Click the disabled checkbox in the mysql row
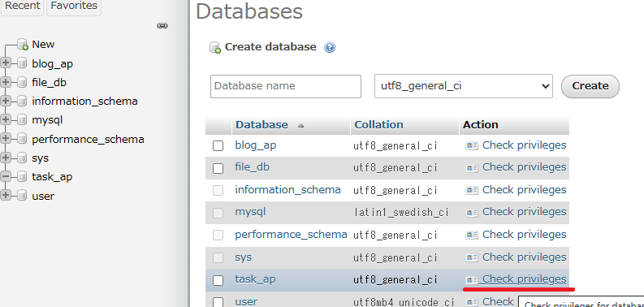Screen dimensions: 644x307 pos(218,213)
